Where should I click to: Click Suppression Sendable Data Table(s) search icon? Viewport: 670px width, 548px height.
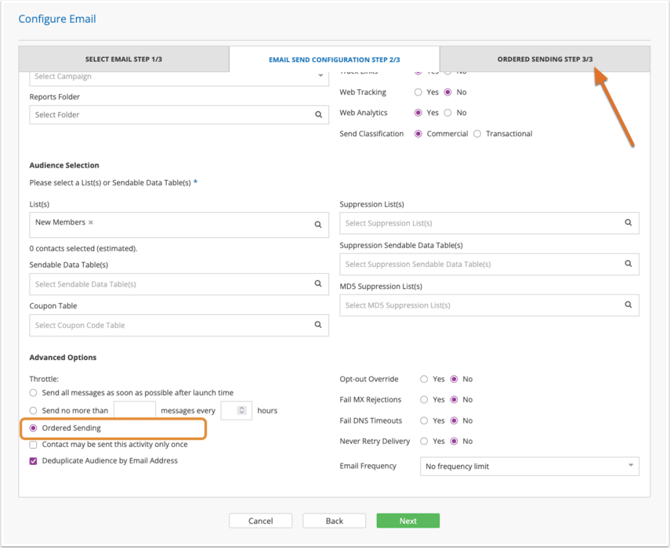(628, 263)
